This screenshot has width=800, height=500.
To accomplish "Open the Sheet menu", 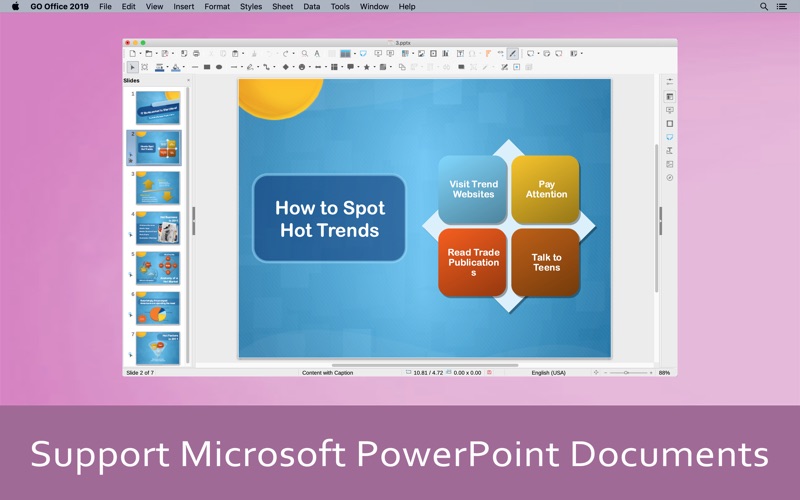I will (282, 7).
